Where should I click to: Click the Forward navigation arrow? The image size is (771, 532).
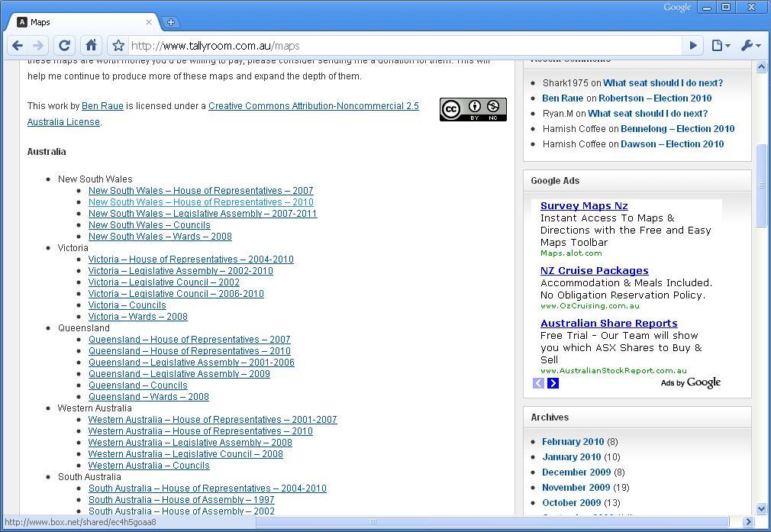tap(38, 46)
